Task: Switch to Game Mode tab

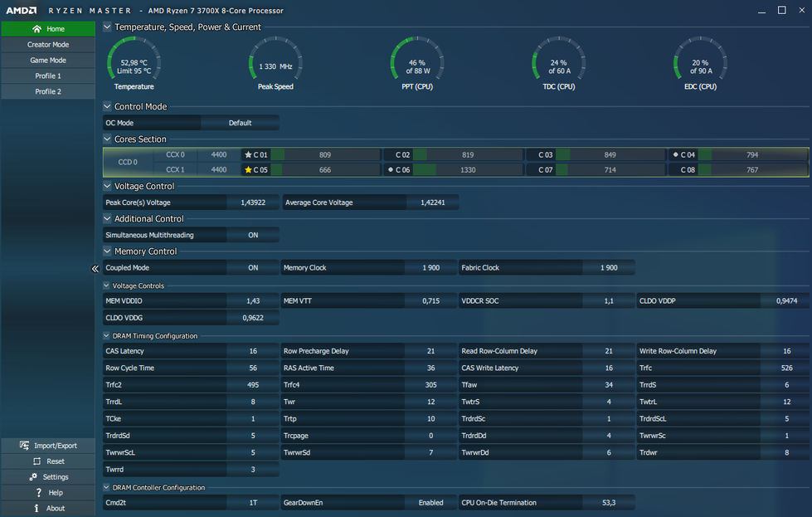Action: [48, 61]
